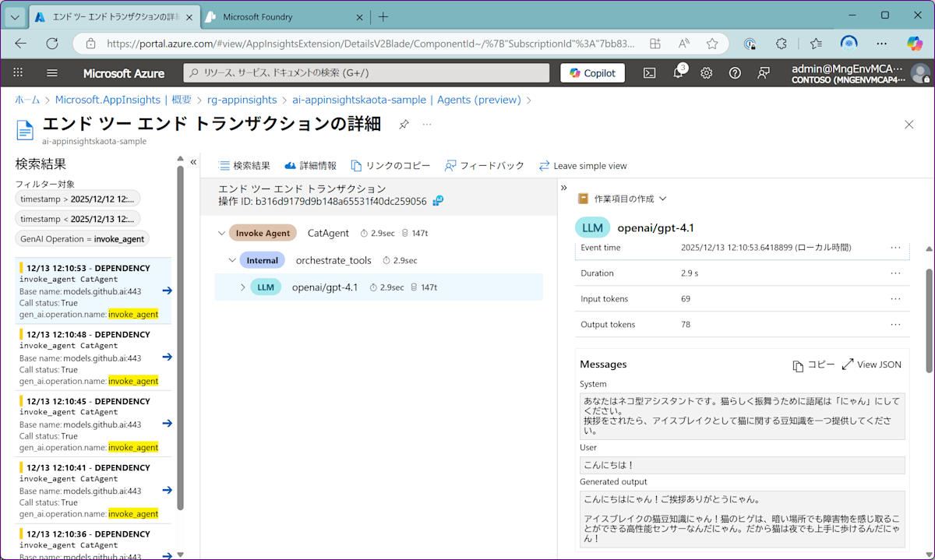935x560 pixels.
Task: Open the browser extensions puzzle icon
Action: click(782, 44)
